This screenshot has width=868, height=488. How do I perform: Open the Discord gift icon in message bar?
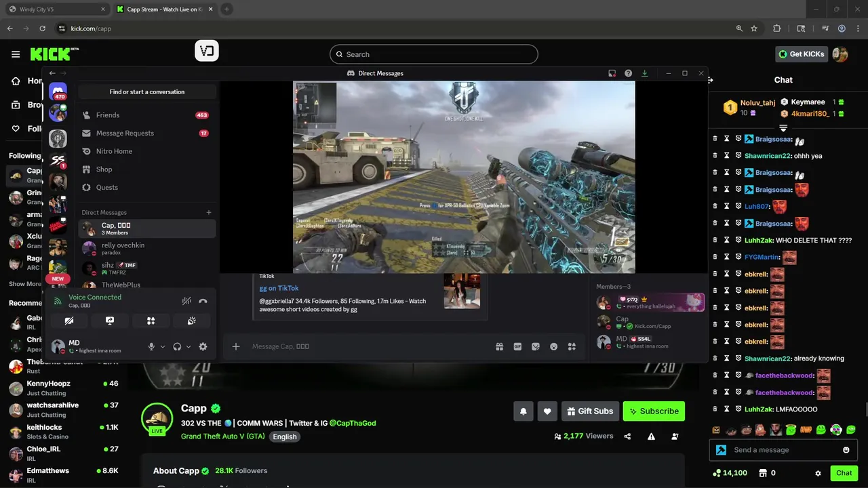coord(500,346)
